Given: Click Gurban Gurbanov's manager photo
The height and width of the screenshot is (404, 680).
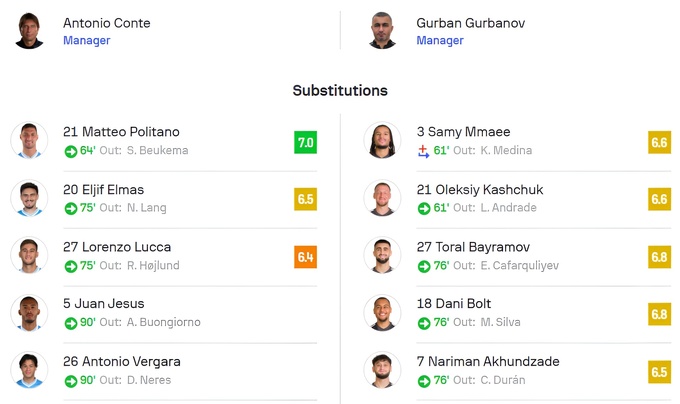Looking at the screenshot, I should tap(384, 31).
